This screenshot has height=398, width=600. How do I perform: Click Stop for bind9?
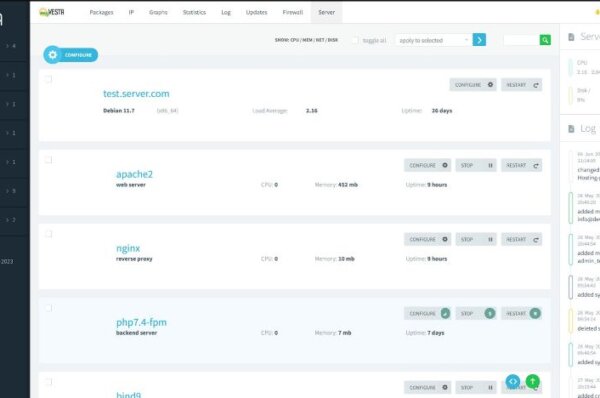476,387
